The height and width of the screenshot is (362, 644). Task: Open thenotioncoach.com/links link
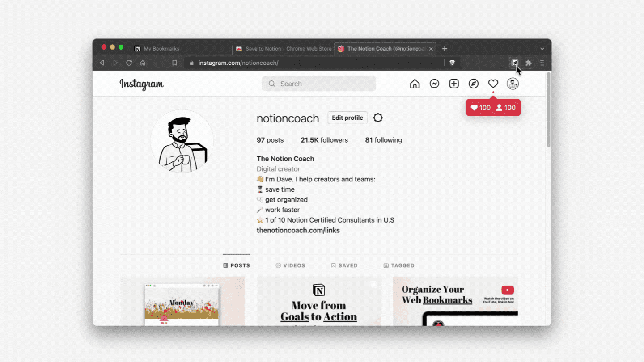pyautogui.click(x=298, y=231)
